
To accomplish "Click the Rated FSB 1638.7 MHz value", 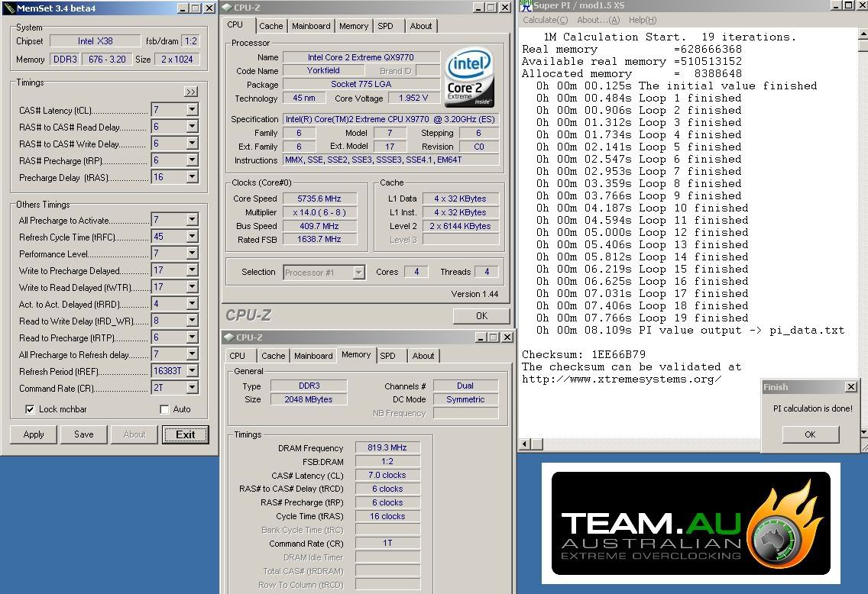I will point(319,240).
